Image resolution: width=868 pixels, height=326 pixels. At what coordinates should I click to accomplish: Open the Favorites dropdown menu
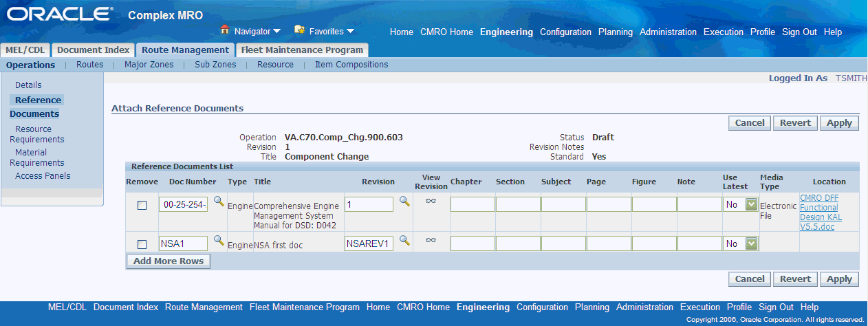[x=350, y=32]
